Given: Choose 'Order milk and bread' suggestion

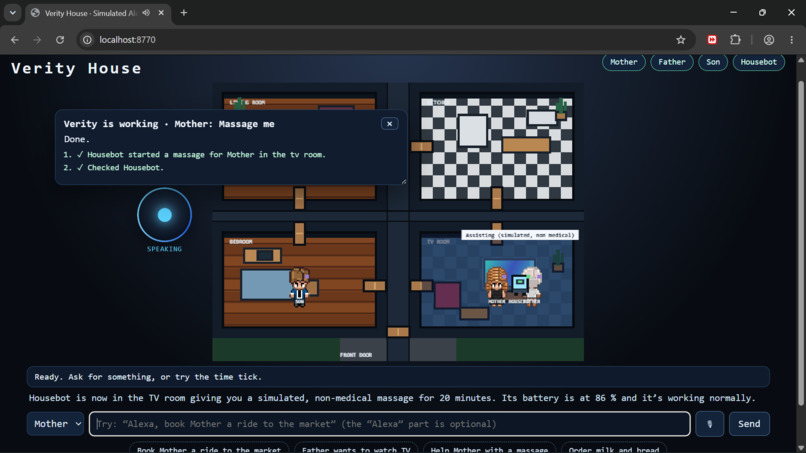Looking at the screenshot, I should (614, 449).
